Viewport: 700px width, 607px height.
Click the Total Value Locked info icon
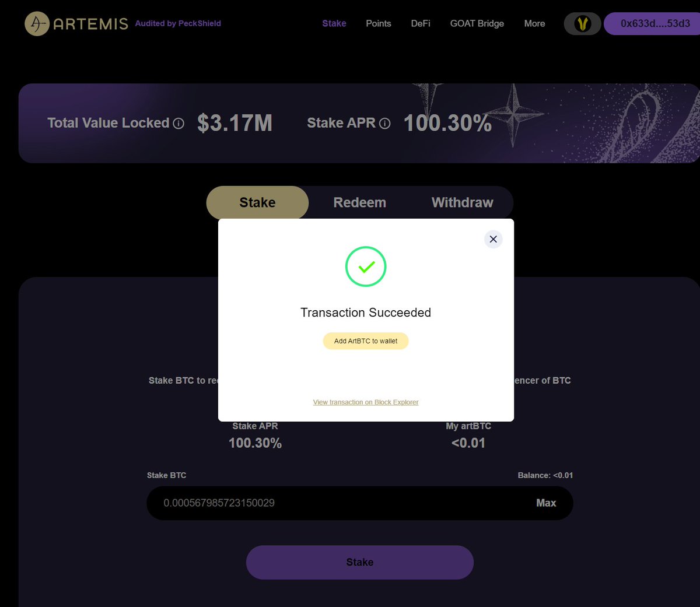click(x=179, y=124)
